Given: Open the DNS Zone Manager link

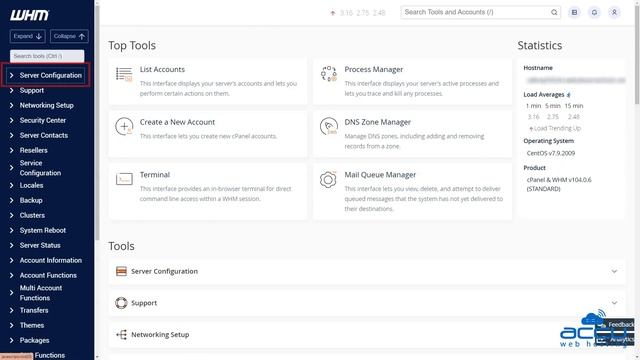Looking at the screenshot, I should click(378, 122).
